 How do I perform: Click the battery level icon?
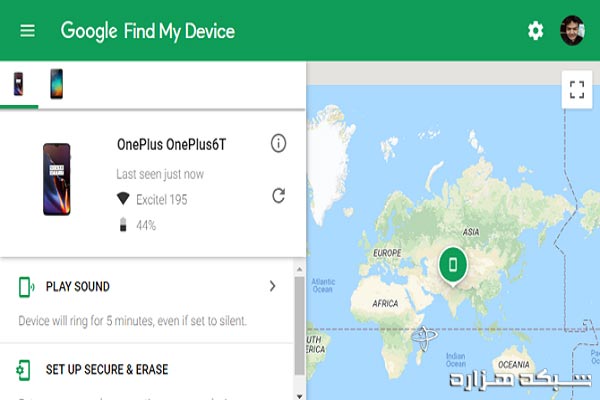click(x=123, y=224)
